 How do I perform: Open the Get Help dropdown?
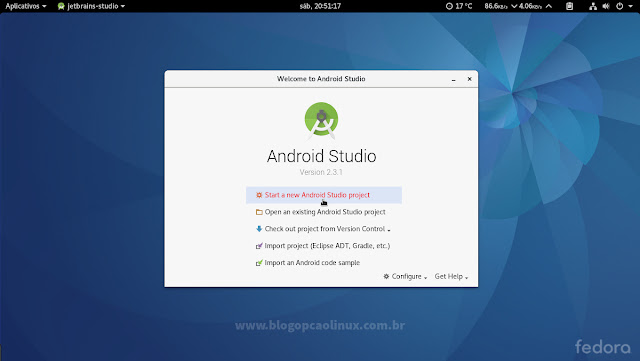pos(451,276)
